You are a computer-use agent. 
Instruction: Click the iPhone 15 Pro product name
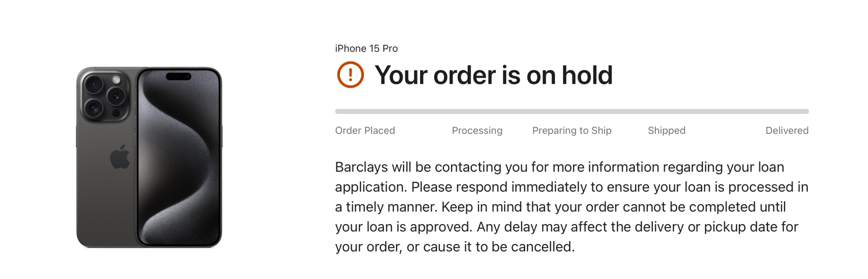tap(366, 48)
